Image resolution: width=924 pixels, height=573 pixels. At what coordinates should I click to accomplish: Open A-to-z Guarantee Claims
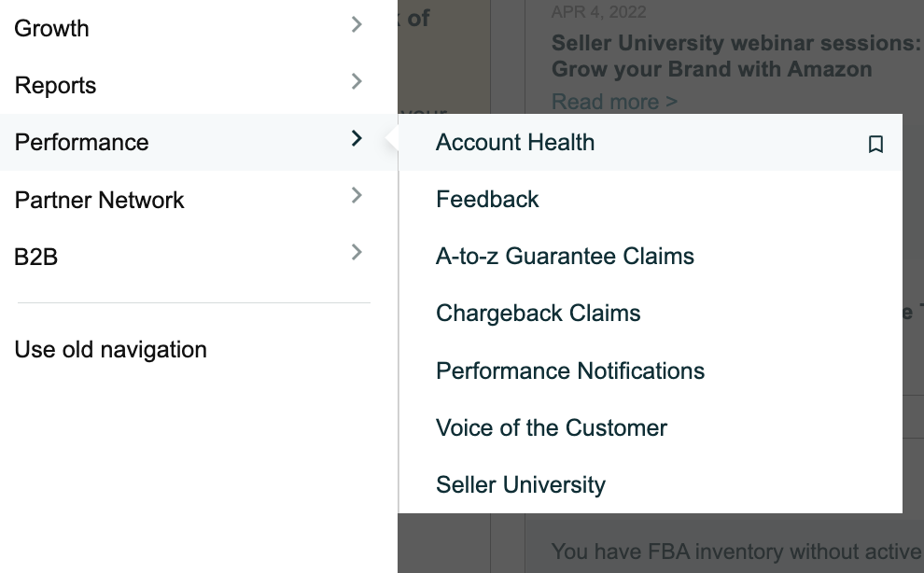[565, 257]
